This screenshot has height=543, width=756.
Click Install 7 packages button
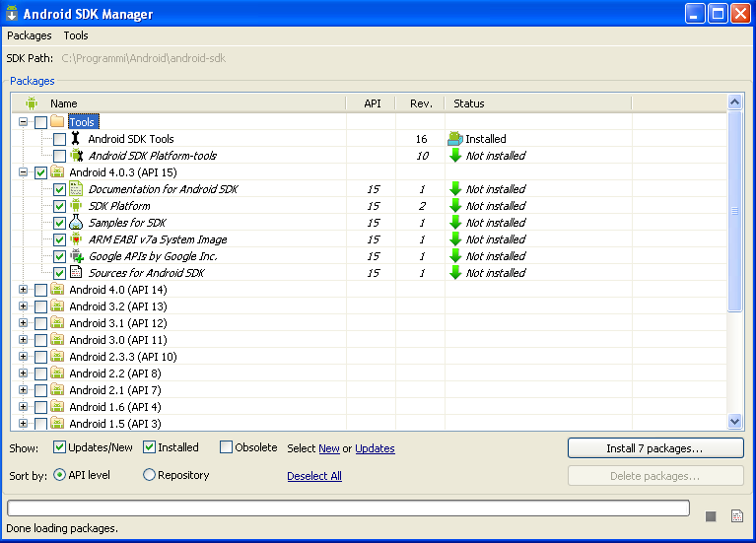coord(655,448)
